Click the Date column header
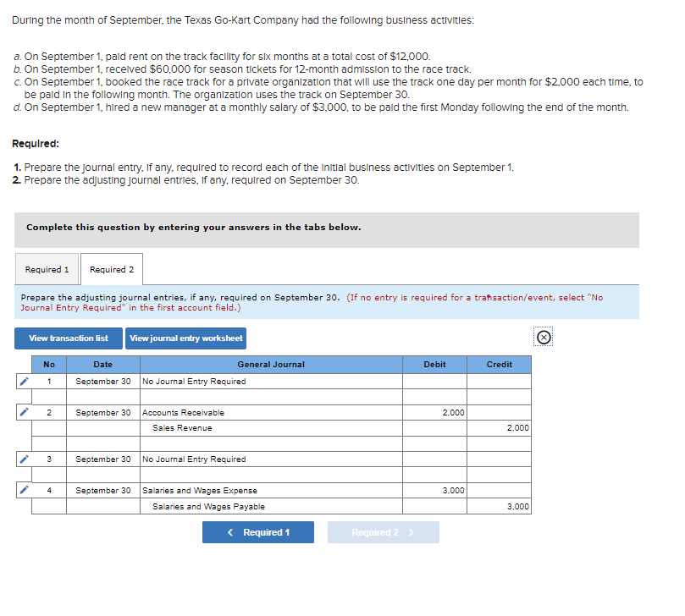 point(103,365)
